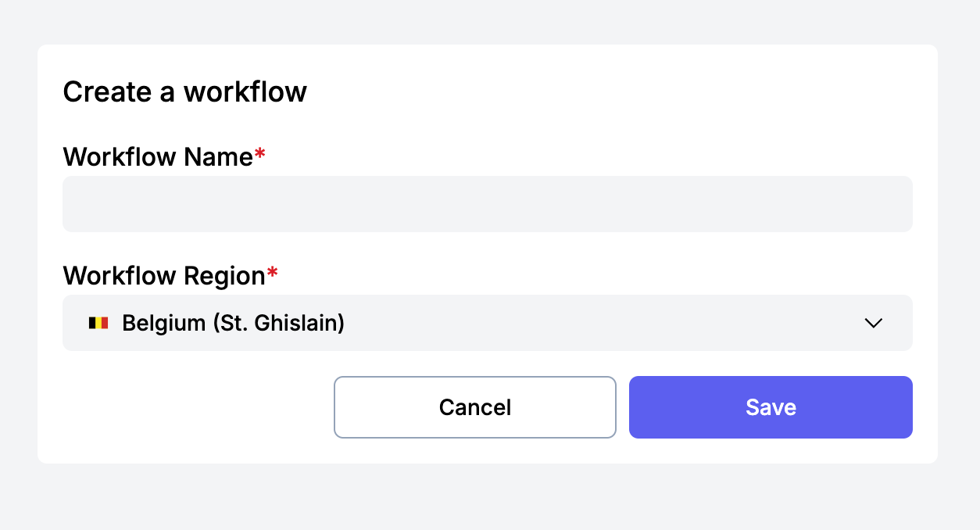Save the new workflow

click(771, 407)
